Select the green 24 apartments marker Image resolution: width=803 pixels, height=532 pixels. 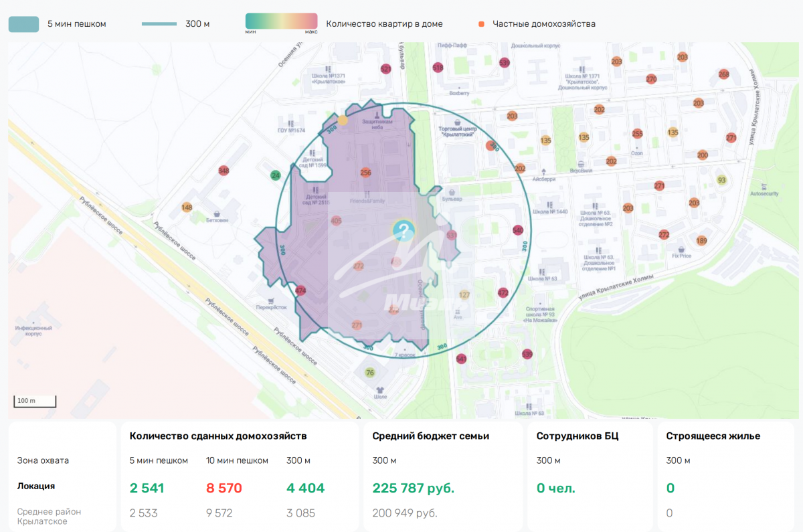(x=275, y=175)
